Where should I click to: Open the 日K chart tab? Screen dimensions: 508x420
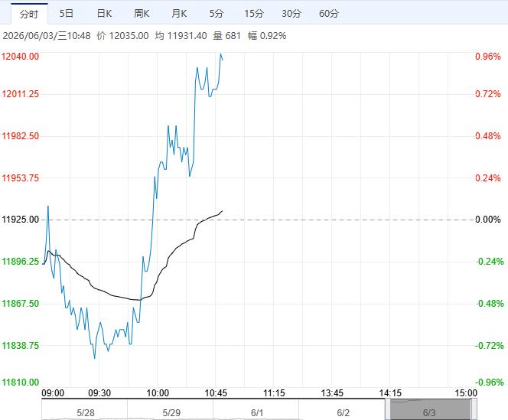104,14
